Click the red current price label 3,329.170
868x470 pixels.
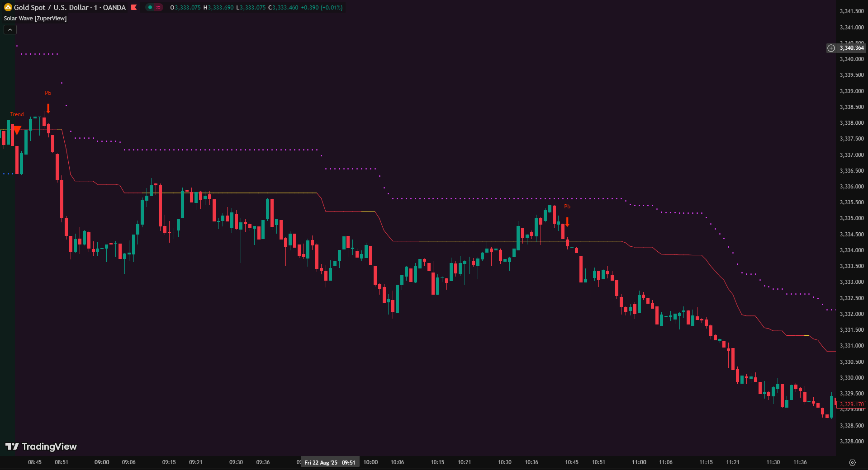pyautogui.click(x=851, y=404)
